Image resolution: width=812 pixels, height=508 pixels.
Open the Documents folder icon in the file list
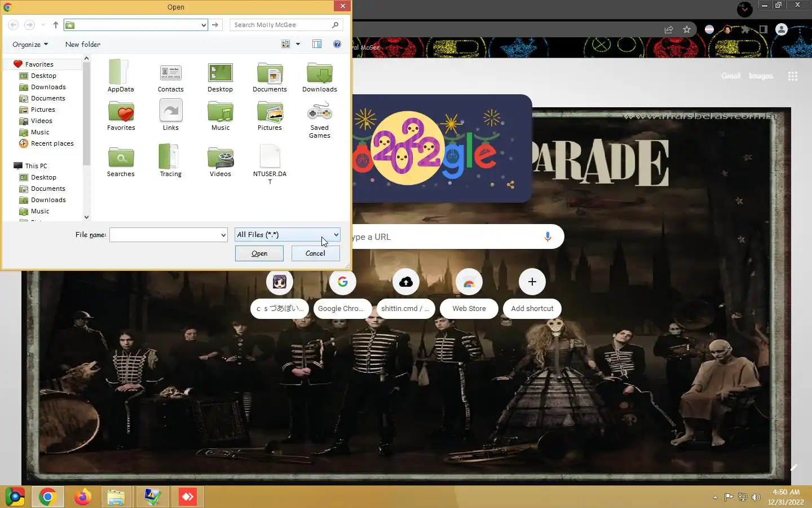click(x=270, y=76)
